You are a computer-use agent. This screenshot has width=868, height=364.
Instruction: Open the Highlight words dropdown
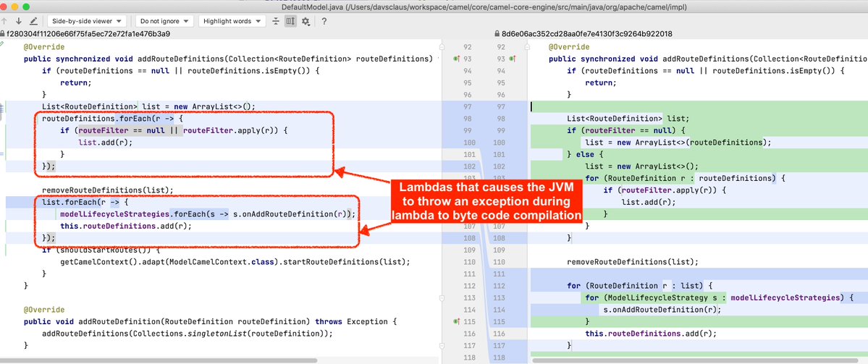click(232, 21)
